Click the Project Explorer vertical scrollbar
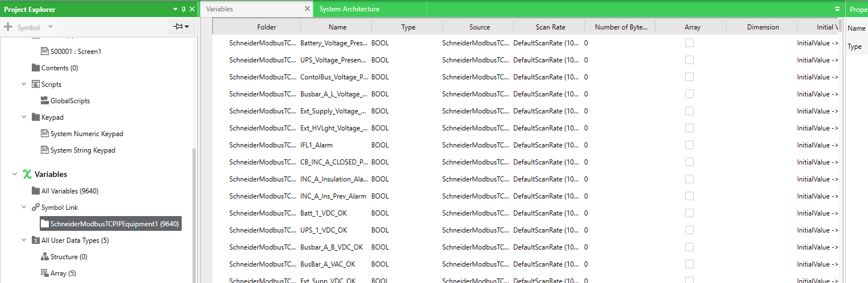Image resolution: width=868 pixels, height=283 pixels. coord(194,216)
